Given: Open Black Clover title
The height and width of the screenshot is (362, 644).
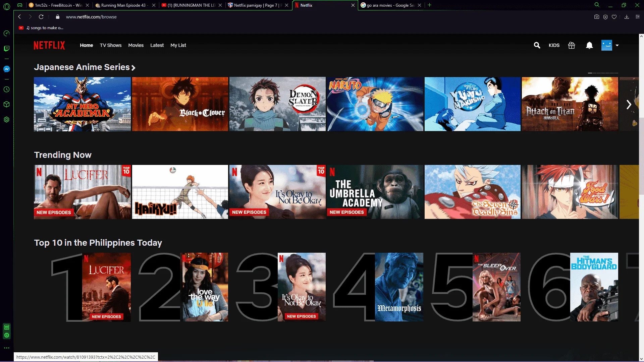Looking at the screenshot, I should pyautogui.click(x=180, y=104).
